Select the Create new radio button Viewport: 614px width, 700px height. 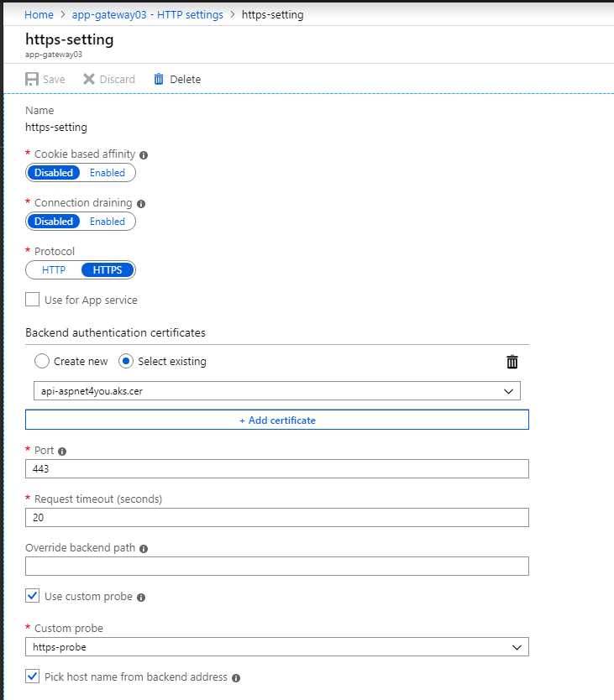pos(41,361)
